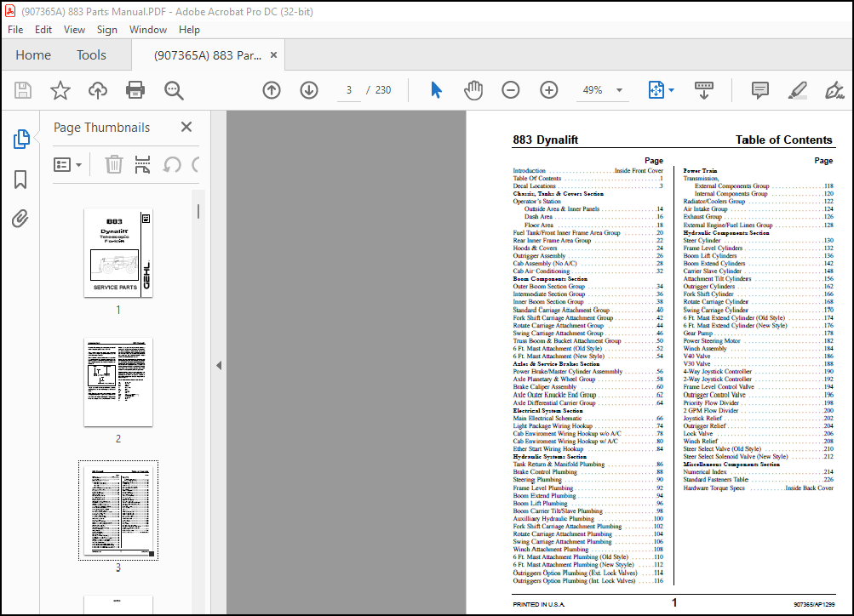Open the File menu
854x616 pixels.
(15, 30)
